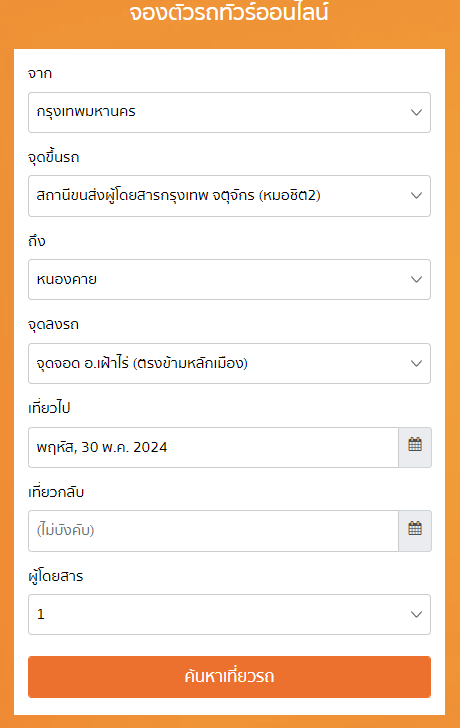The height and width of the screenshot is (728, 460).
Task: Click the ผู้โดยสาร field label
Action: (x=56, y=576)
